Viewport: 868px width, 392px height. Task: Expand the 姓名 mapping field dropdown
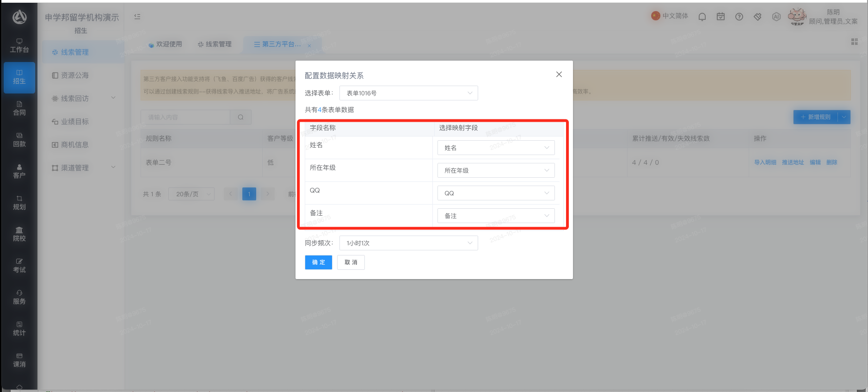tap(496, 148)
